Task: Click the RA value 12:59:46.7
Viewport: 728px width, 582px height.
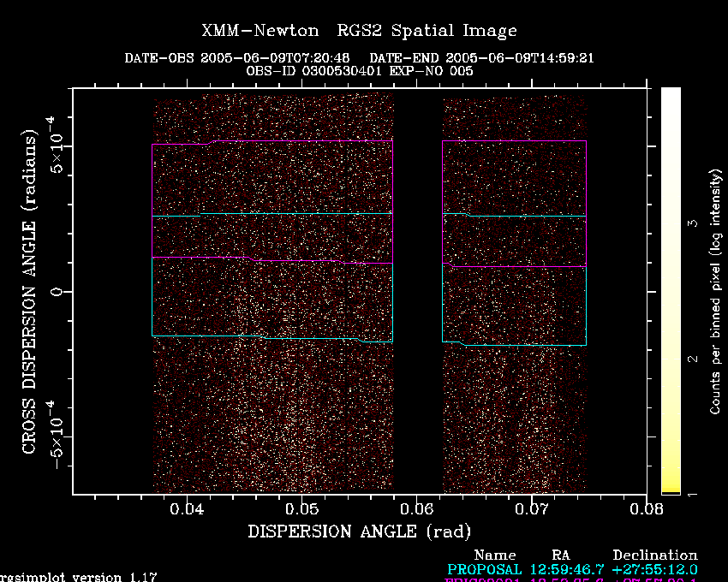Action: 567,569
